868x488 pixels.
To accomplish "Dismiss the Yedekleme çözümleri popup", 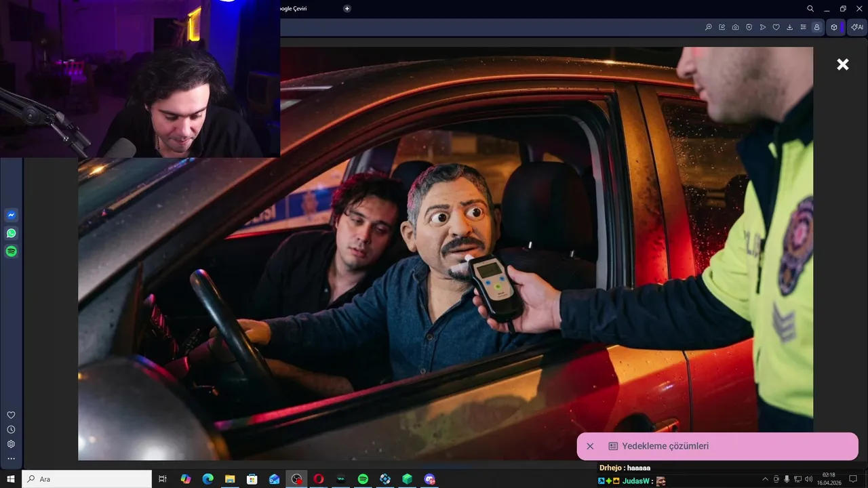I will pyautogui.click(x=590, y=446).
